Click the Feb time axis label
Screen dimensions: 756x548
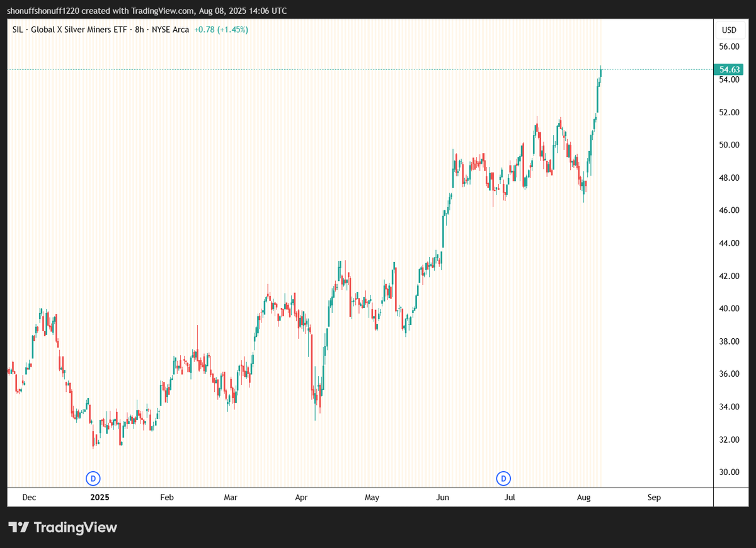[x=166, y=498]
